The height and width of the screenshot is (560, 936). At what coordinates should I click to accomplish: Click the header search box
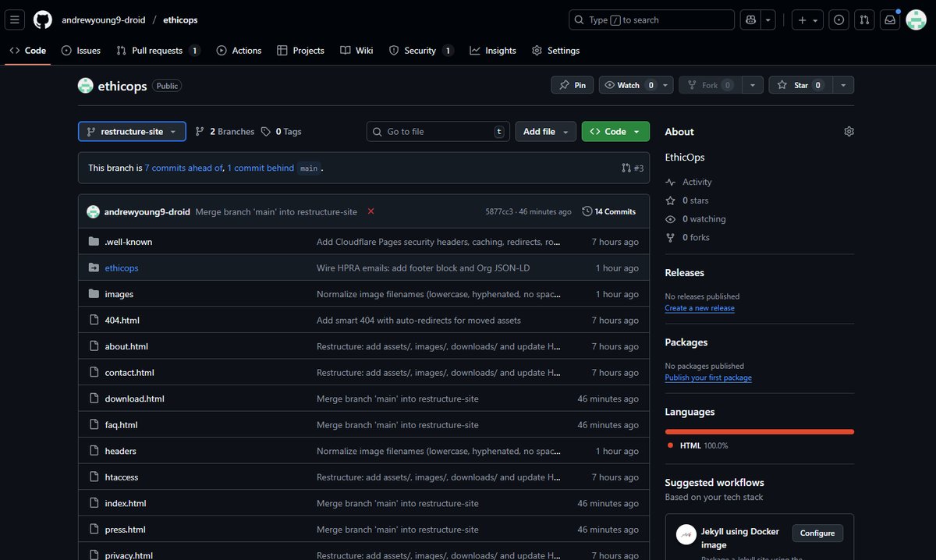(652, 19)
